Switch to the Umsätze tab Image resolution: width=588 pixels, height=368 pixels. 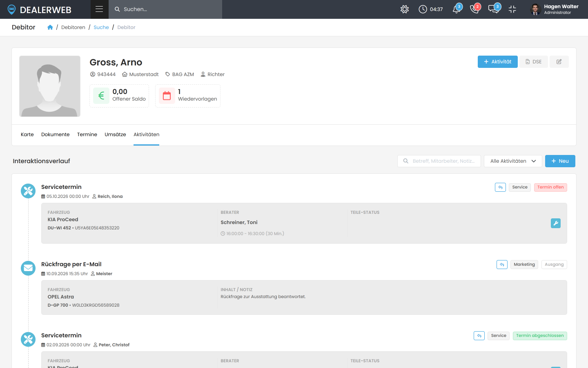click(115, 135)
